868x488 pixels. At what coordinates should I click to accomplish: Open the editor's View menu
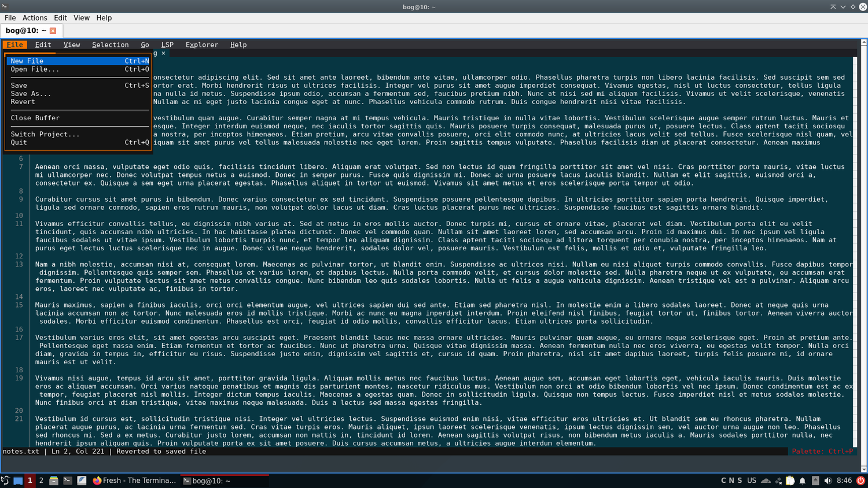72,45
